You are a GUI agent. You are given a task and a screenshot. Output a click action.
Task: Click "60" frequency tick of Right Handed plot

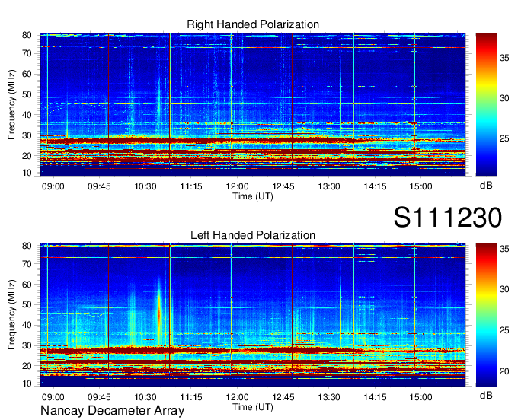[27, 74]
